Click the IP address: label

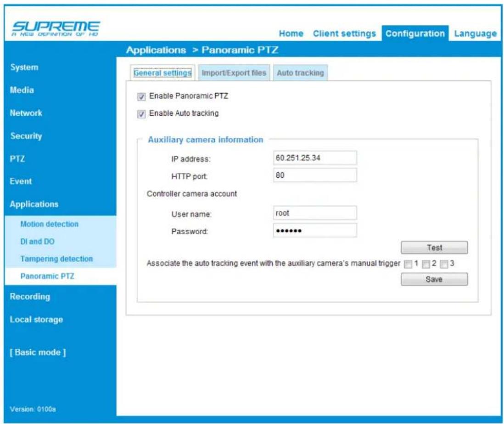[191, 159]
